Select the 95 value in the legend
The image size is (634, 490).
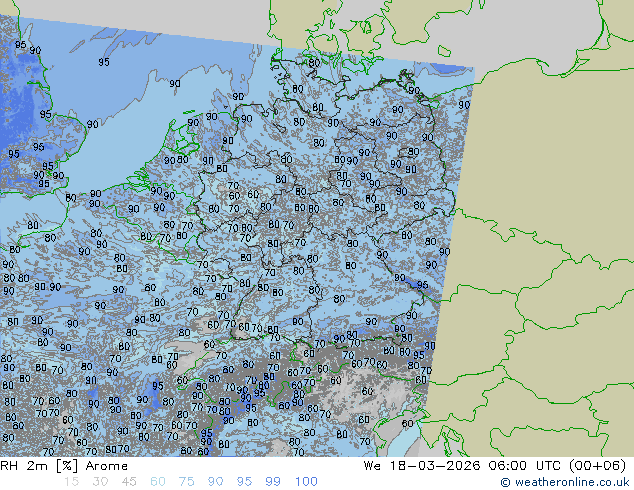(x=245, y=482)
